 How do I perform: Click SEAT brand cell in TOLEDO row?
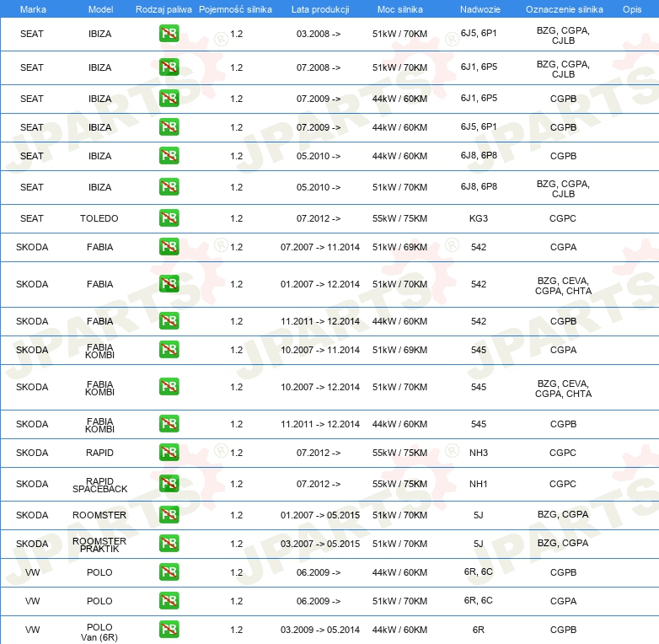click(x=31, y=218)
